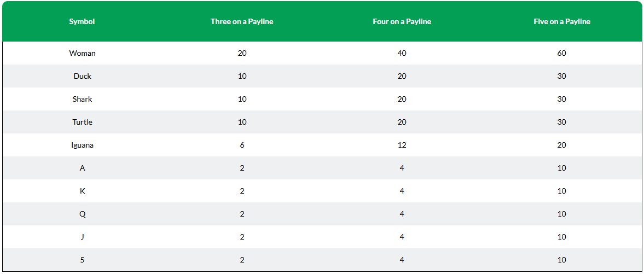
Task: Select Iguana's five-on-a-payline value 20
Action: pos(562,145)
